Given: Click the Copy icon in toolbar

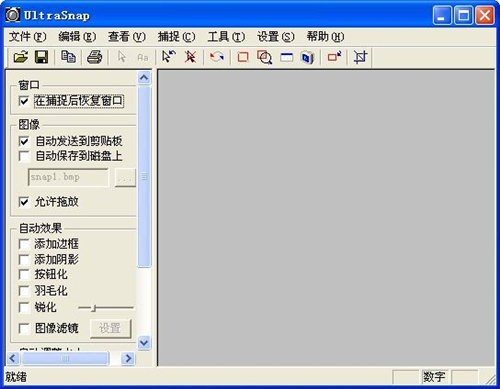Looking at the screenshot, I should point(68,57).
